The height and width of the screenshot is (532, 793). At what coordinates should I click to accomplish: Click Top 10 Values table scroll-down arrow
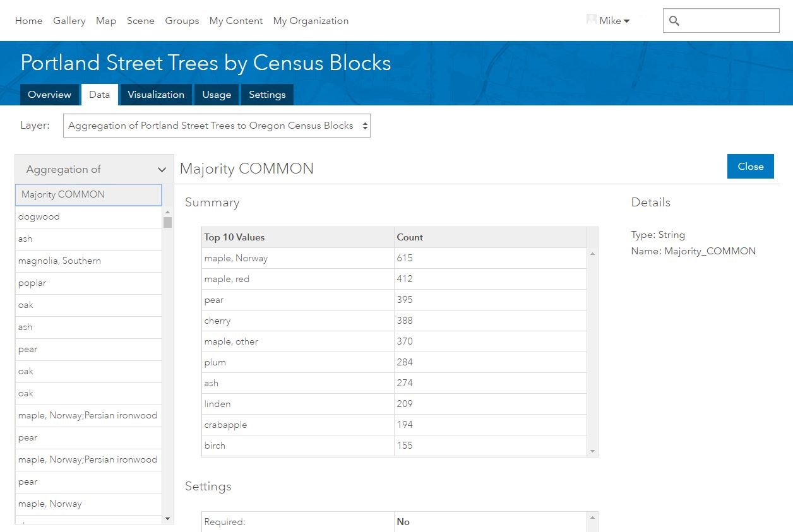point(592,451)
